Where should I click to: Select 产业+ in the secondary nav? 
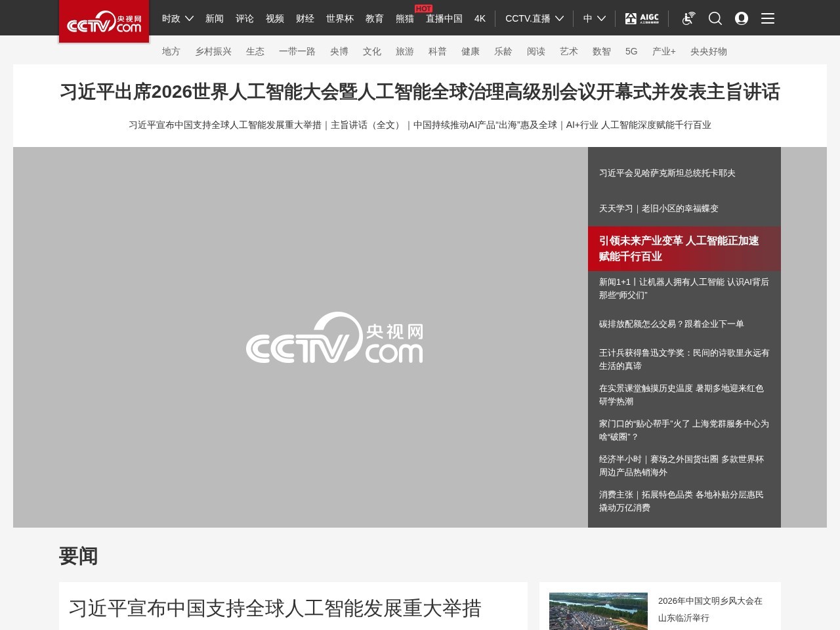(x=664, y=51)
